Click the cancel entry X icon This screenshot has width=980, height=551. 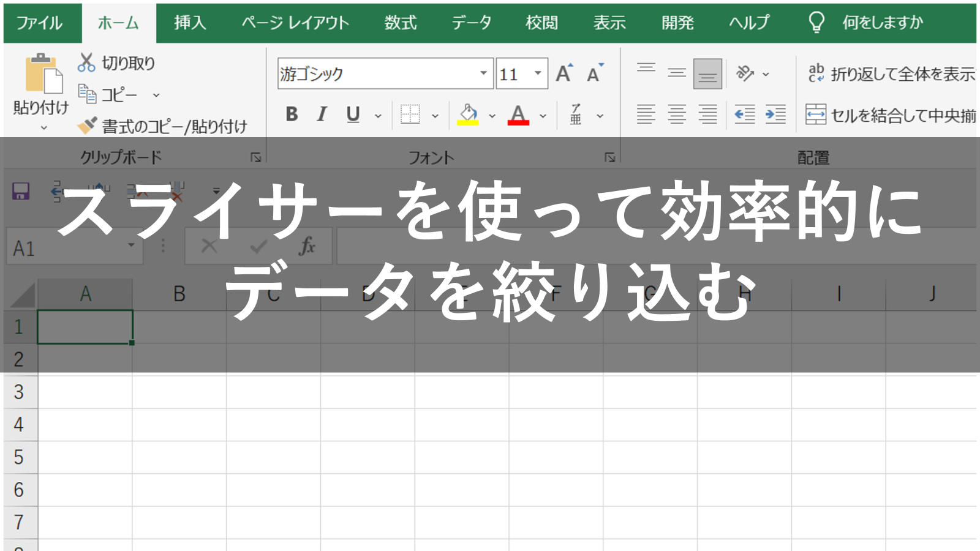click(209, 246)
